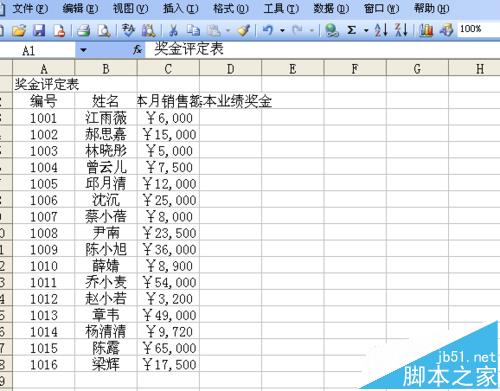
Task: Select the cell showing ￥25,000
Action: (168, 199)
